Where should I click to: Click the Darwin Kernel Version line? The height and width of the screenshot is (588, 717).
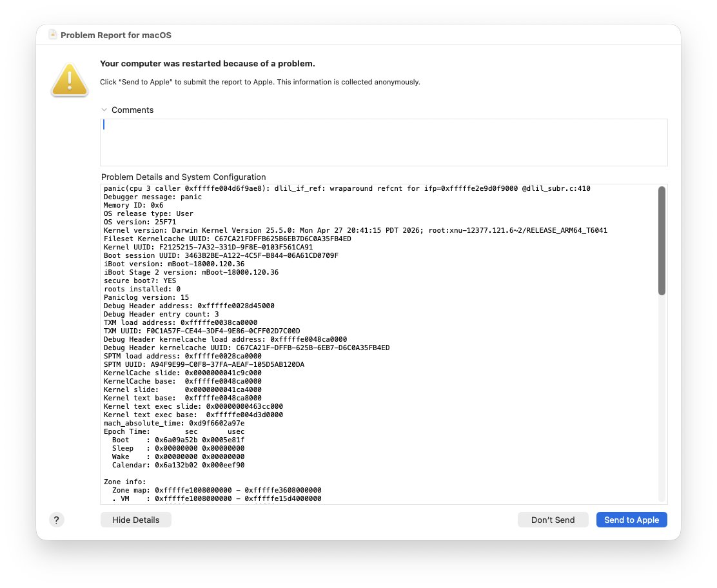pyautogui.click(x=355, y=230)
